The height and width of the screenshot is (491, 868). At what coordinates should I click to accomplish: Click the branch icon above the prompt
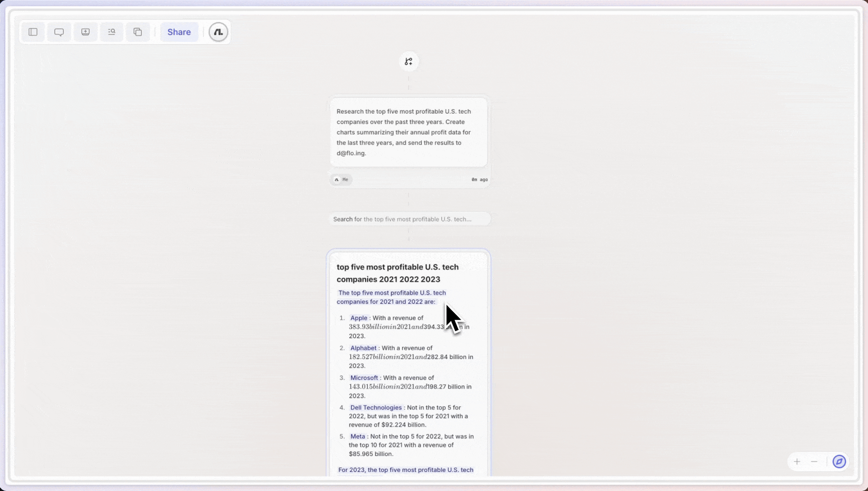(409, 61)
